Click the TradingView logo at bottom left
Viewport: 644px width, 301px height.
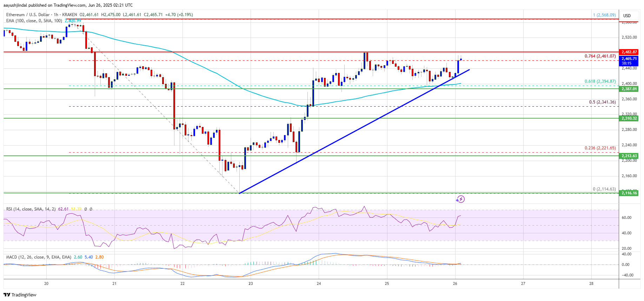[x=20, y=295]
